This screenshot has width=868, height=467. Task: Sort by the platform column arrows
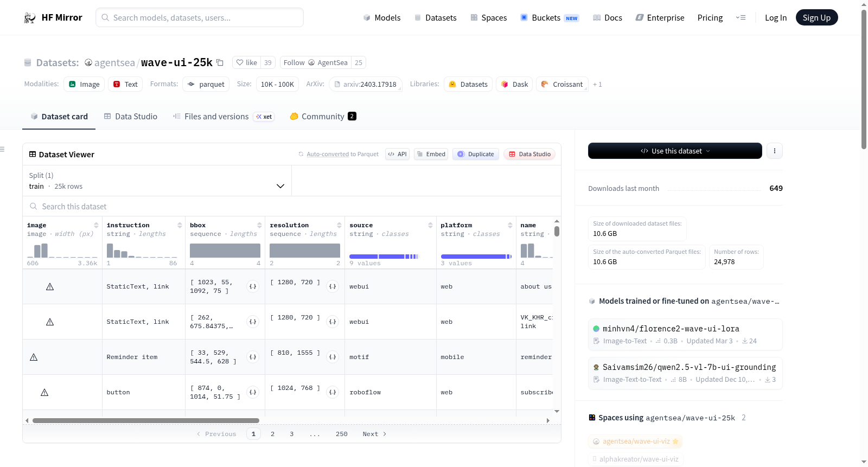coord(510,225)
